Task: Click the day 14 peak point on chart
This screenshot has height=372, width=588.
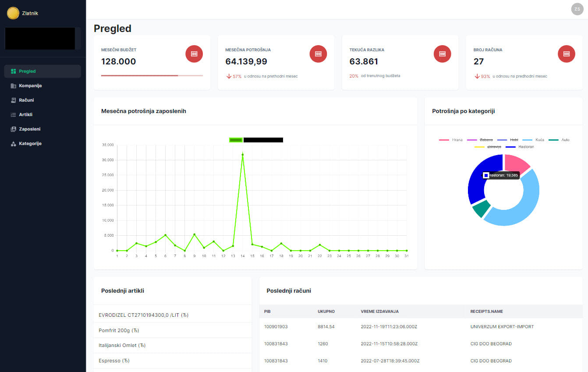Action: [242, 154]
